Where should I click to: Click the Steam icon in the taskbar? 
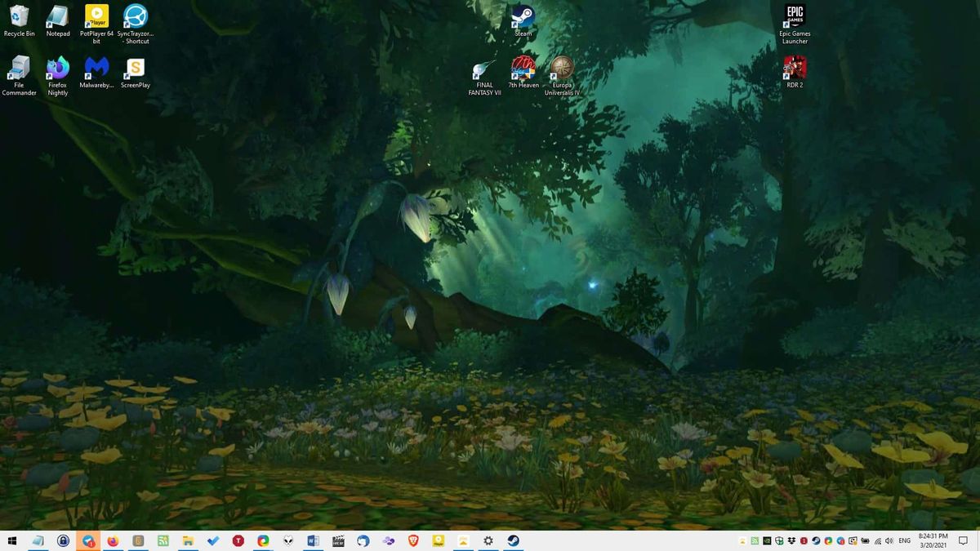click(x=513, y=540)
